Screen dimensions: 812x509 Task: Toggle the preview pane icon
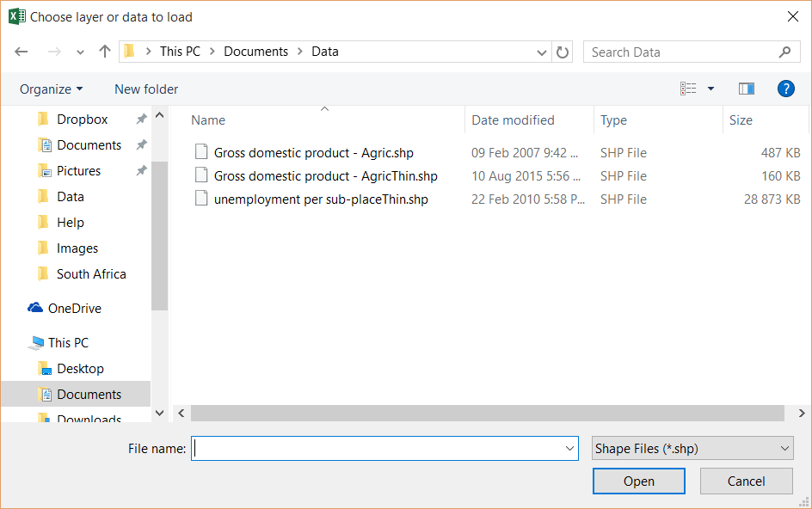click(746, 89)
